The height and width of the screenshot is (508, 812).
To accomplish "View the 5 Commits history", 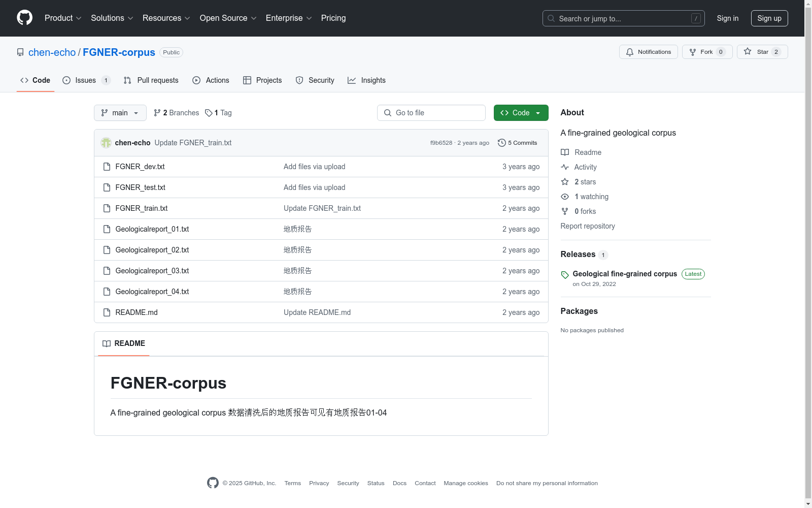I will (x=518, y=143).
